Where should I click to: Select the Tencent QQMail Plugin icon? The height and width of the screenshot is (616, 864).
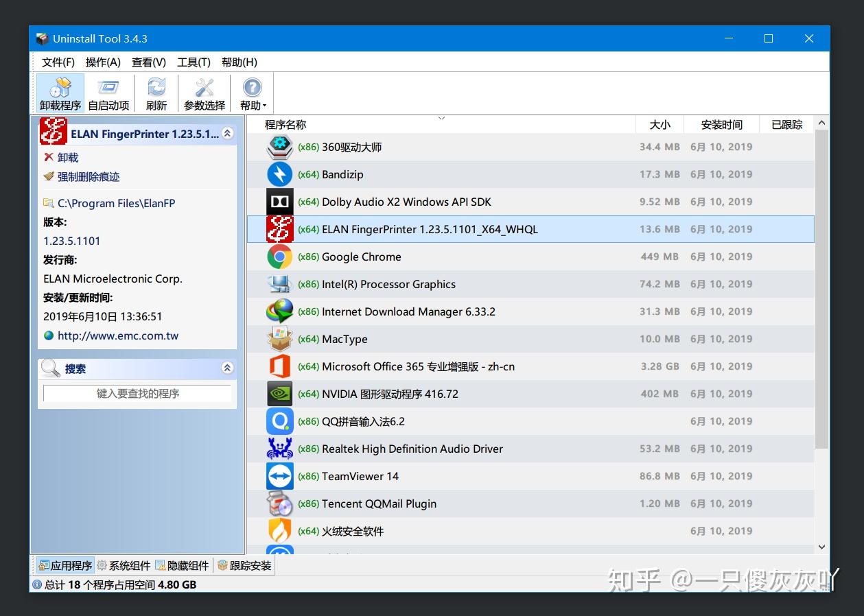[279, 504]
